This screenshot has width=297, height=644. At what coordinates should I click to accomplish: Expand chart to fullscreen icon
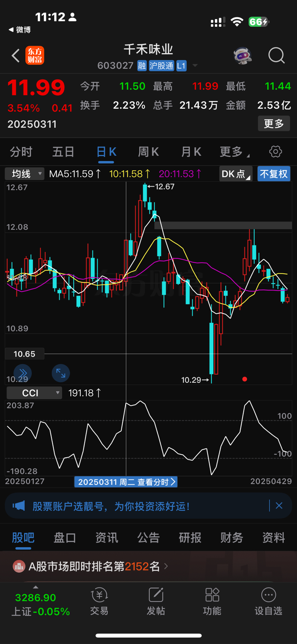[61, 373]
